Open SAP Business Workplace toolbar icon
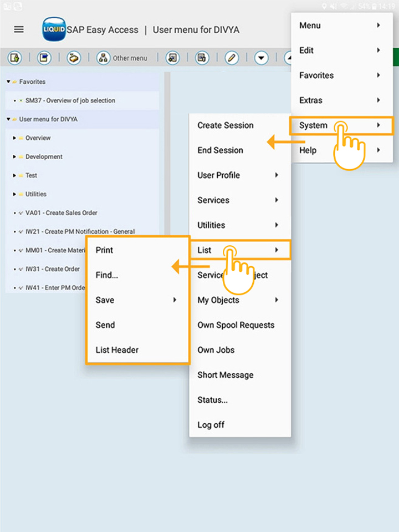This screenshot has width=399, height=532. tap(74, 58)
